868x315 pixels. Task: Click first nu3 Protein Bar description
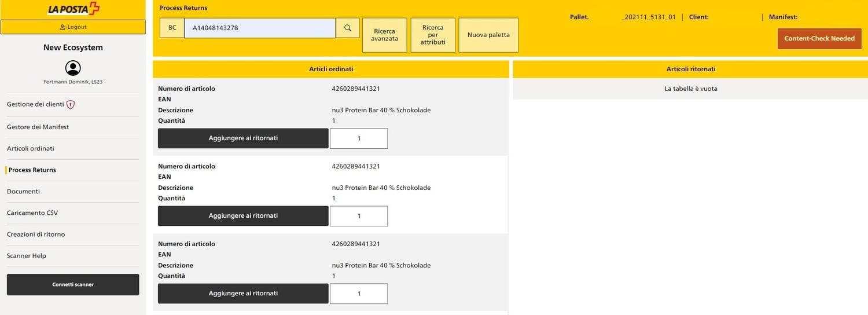click(x=381, y=110)
